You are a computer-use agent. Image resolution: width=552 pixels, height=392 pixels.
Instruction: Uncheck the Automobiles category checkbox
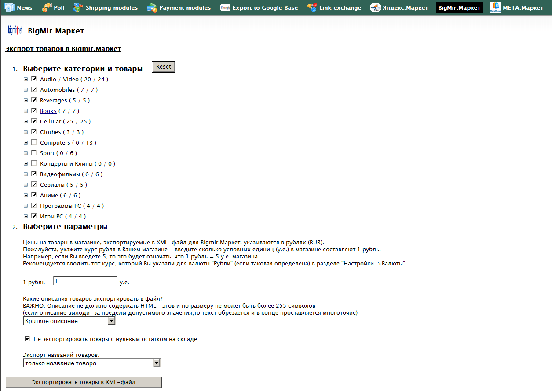pos(34,90)
